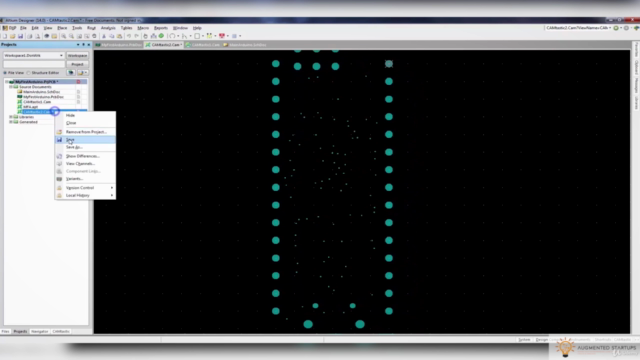Open the Analysis menu

[108, 28]
